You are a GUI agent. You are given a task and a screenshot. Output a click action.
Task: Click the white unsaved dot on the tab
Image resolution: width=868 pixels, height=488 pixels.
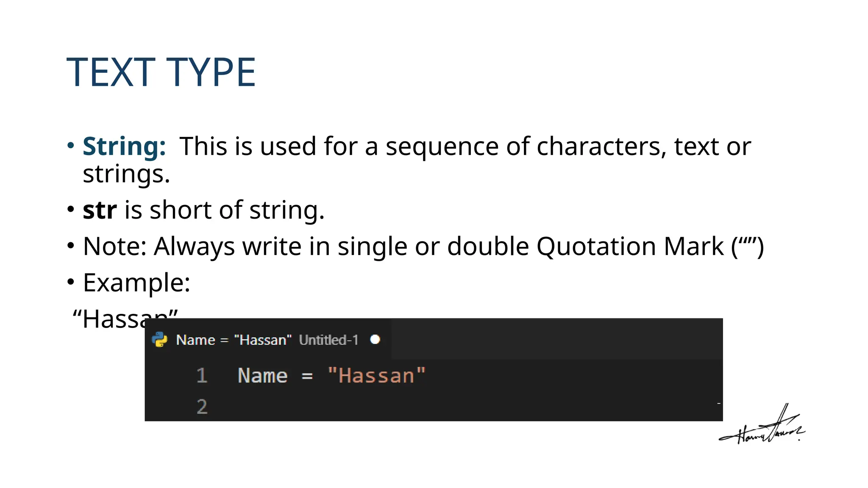[375, 339]
